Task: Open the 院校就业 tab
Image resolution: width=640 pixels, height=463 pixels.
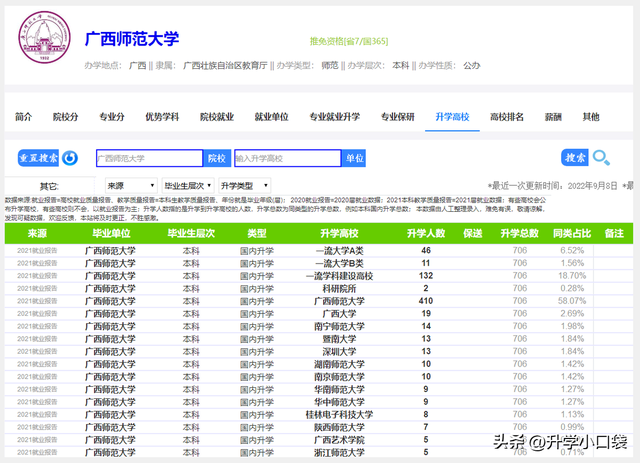Action: (x=217, y=117)
